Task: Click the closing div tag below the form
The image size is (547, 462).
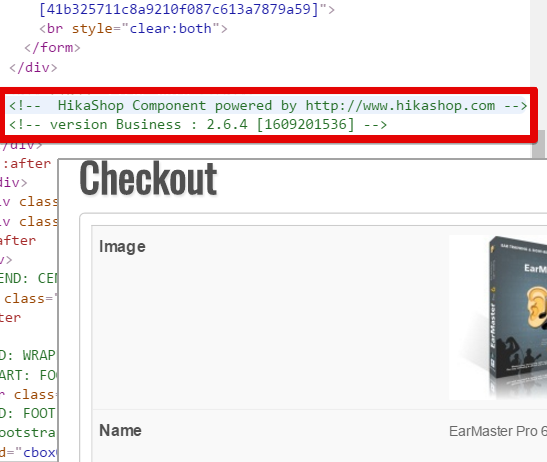Action: tap(33, 67)
